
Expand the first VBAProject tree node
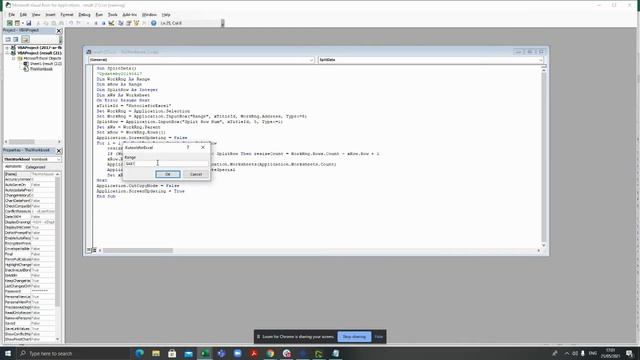pyautogui.click(x=7, y=48)
